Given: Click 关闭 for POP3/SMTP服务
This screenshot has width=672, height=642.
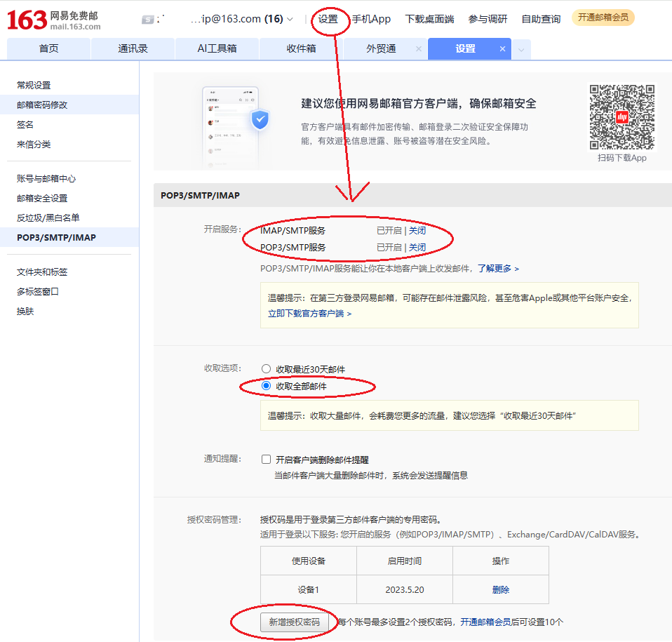Looking at the screenshot, I should 417,247.
